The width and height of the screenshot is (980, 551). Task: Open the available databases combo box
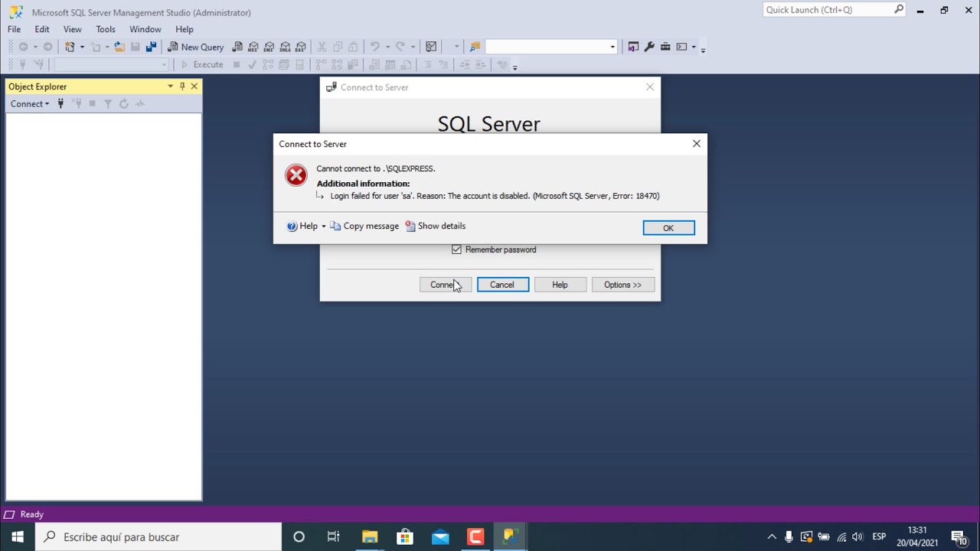click(111, 64)
